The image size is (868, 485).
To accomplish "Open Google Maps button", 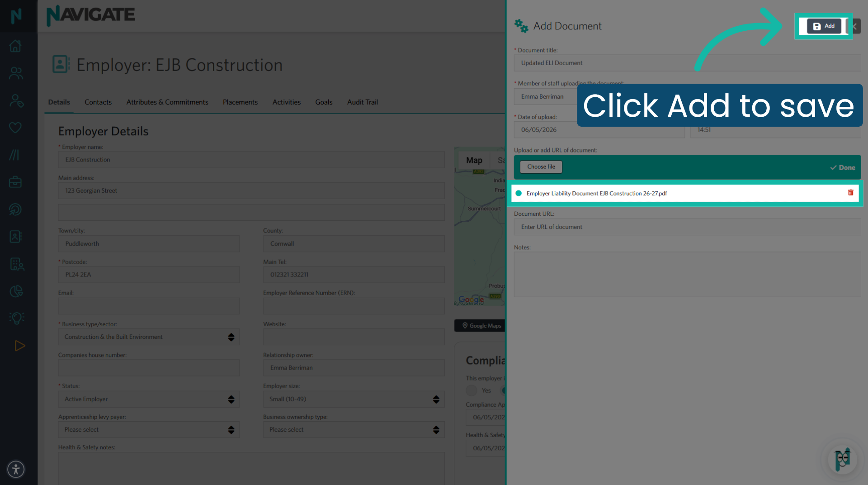I will tap(481, 326).
